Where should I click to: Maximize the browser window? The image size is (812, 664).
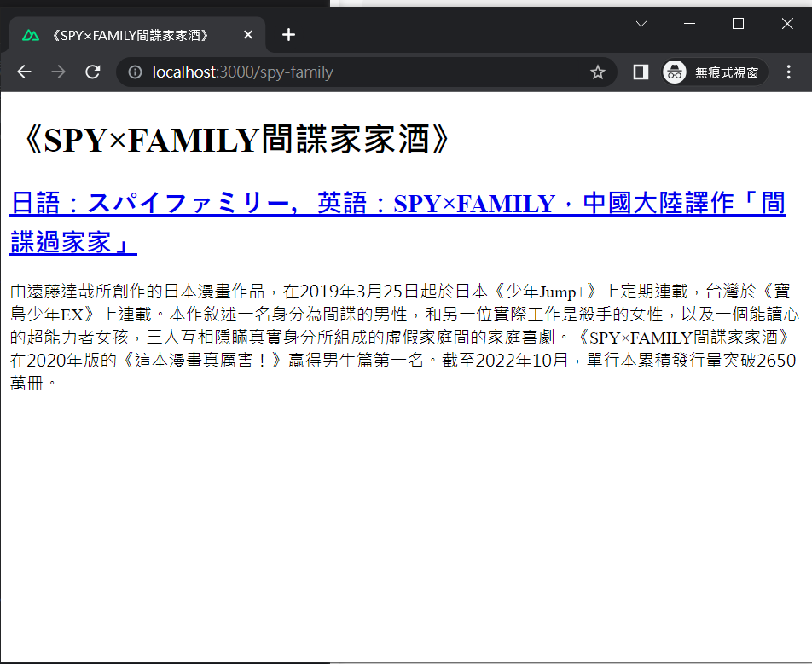coord(738,24)
